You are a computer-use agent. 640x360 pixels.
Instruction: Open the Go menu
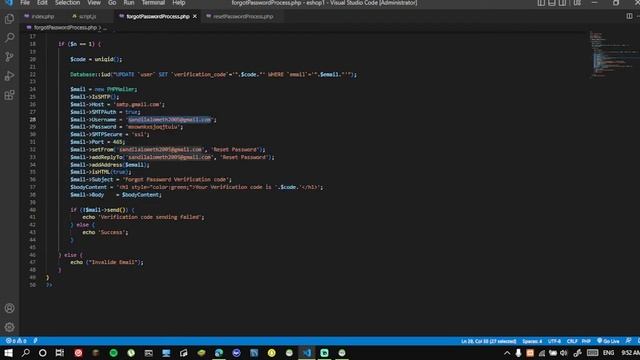(x=112, y=3)
